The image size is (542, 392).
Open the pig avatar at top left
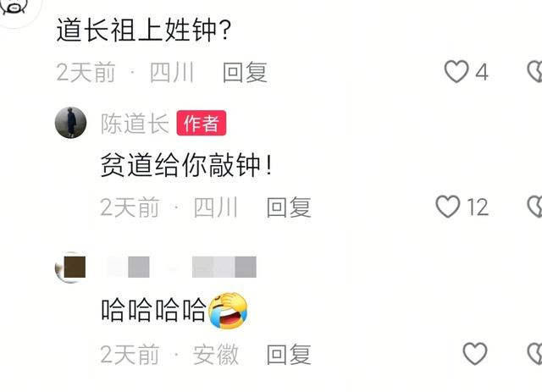[x=17, y=10]
